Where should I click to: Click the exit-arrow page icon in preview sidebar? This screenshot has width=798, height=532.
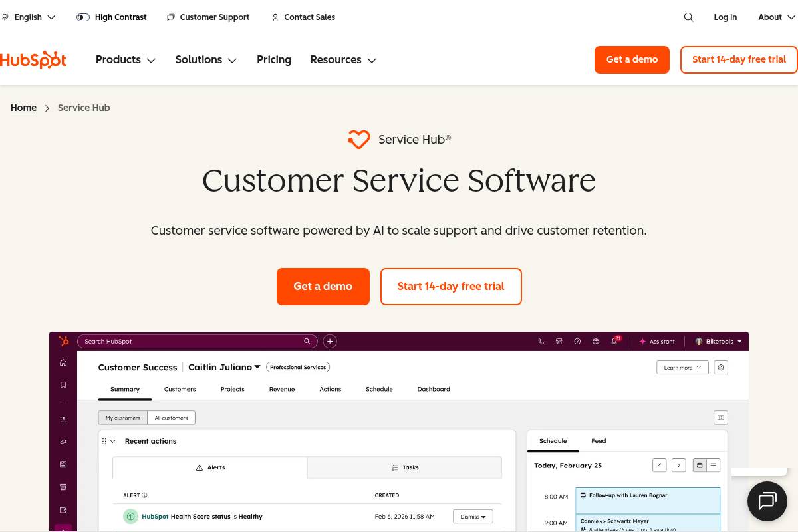coord(63,510)
